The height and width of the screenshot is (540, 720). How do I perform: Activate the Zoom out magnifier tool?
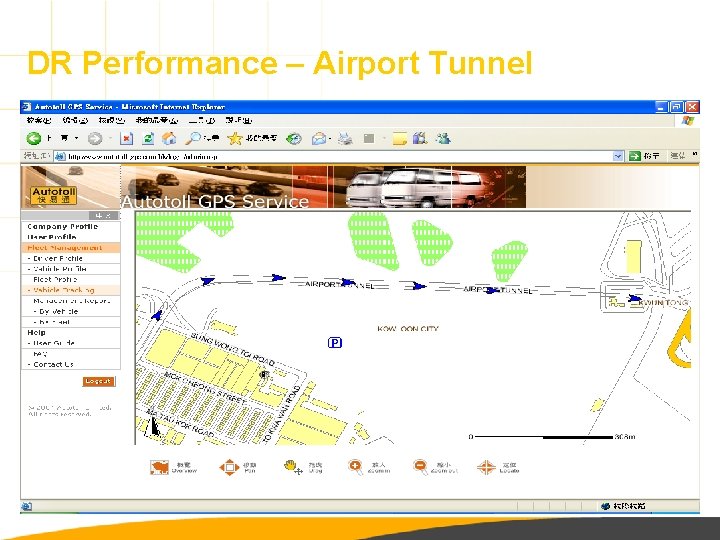pos(421,467)
